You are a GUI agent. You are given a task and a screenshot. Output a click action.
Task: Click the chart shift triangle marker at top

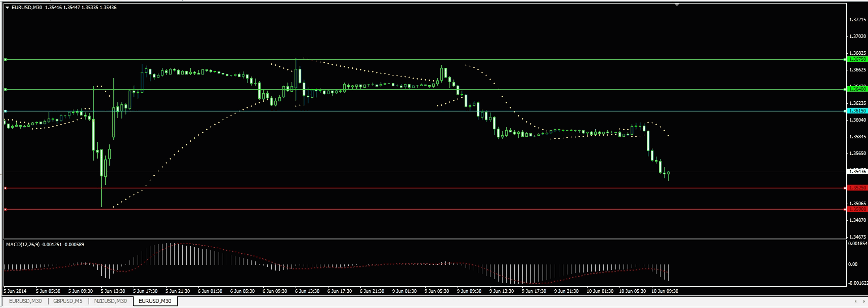[677, 5]
